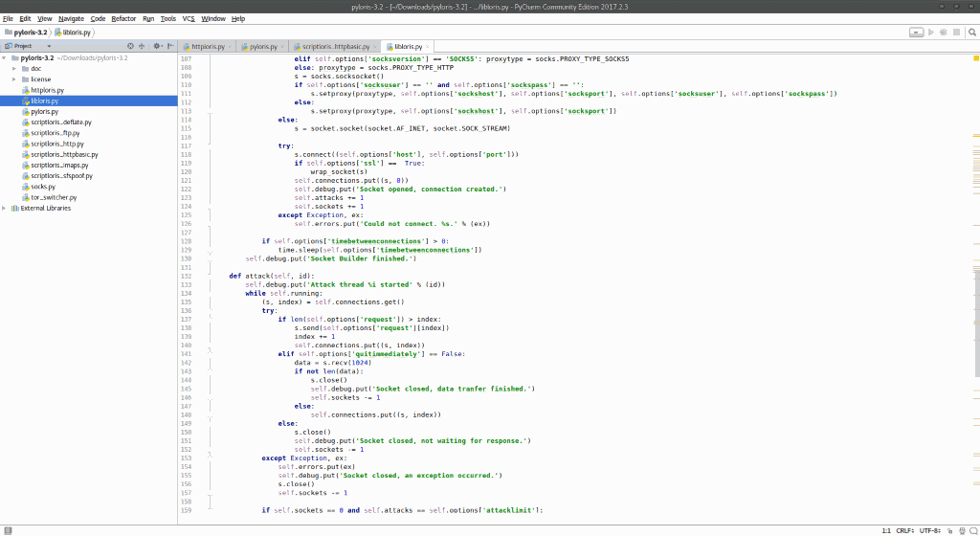Open the run configuration dropdown
The width and height of the screenshot is (980, 536).
[916, 32]
